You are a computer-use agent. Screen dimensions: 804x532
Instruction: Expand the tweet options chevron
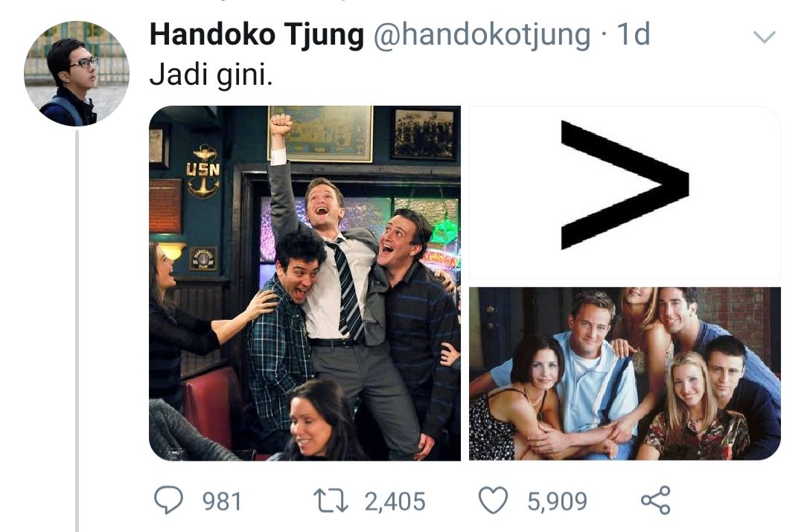764,37
